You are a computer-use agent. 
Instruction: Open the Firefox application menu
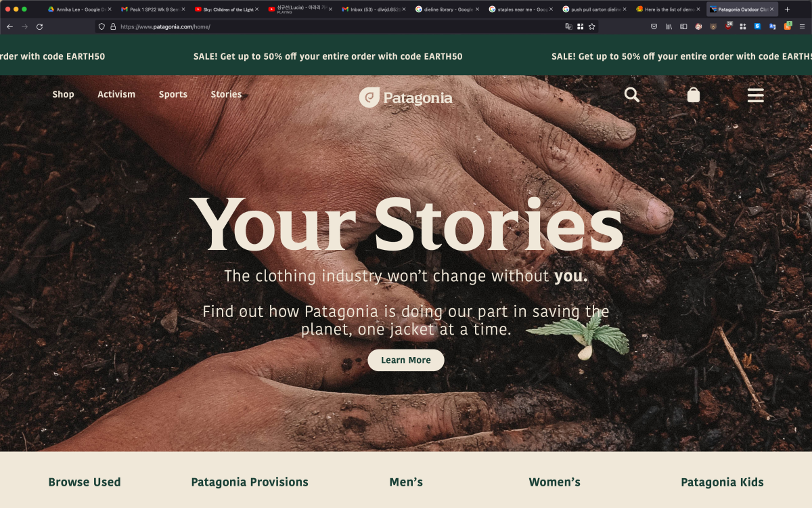coord(802,26)
